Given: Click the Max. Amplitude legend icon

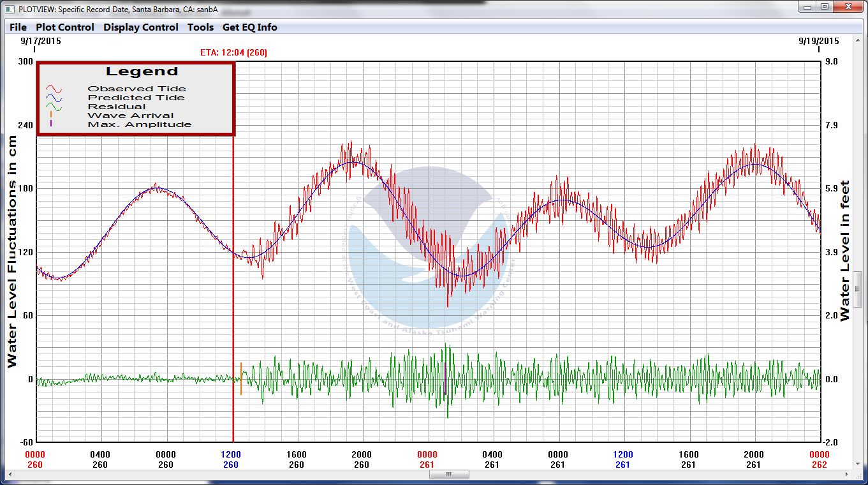Looking at the screenshot, I should (x=50, y=124).
